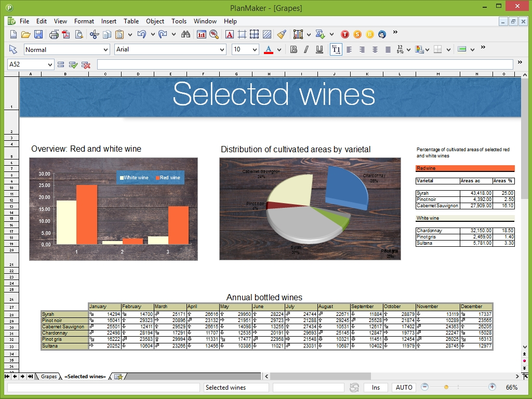532x399 pixels.
Task: Go to the last sheet tab
Action: [x=31, y=376]
